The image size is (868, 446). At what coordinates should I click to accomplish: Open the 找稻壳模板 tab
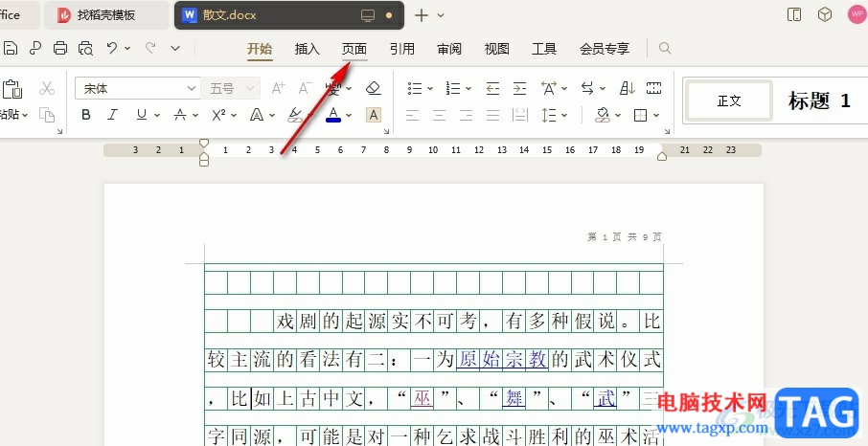click(106, 15)
